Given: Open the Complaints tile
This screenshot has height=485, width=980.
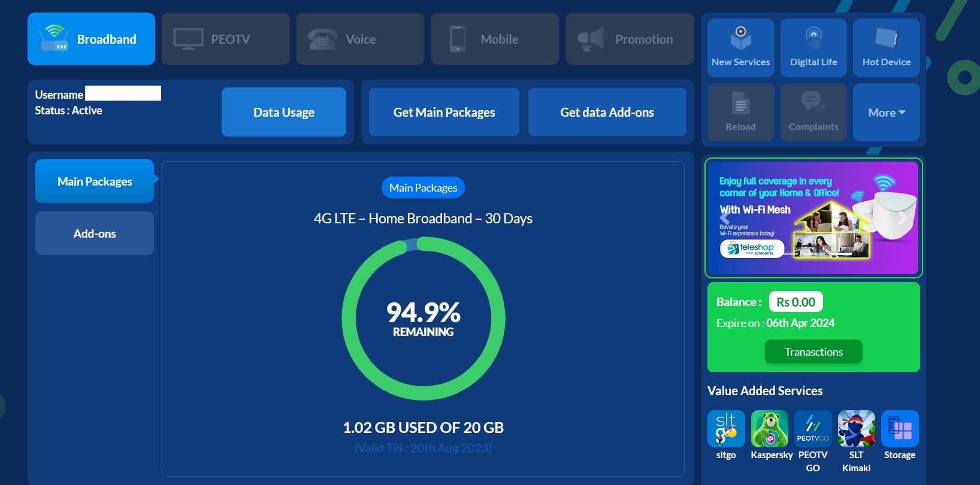Looking at the screenshot, I should (813, 113).
